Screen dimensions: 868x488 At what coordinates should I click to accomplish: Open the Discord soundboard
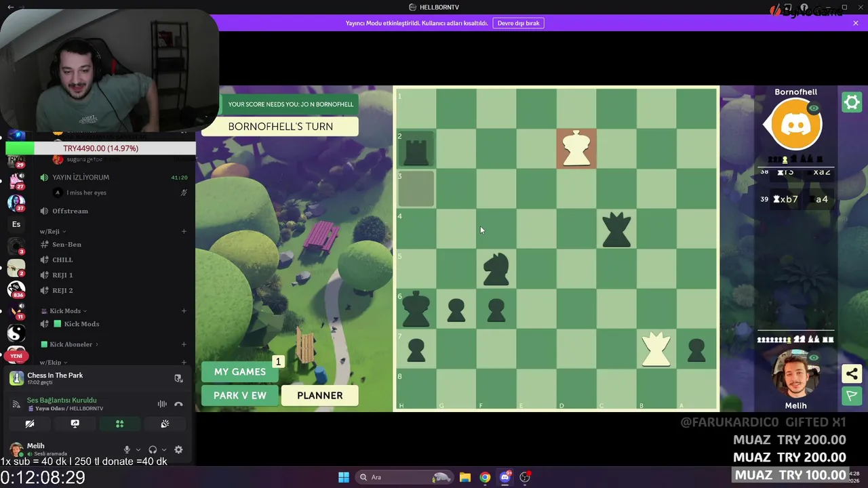[x=164, y=424]
